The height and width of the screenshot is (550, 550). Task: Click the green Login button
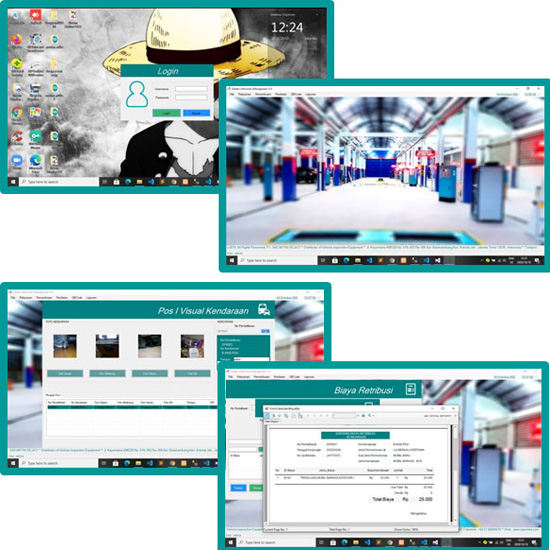point(167,113)
